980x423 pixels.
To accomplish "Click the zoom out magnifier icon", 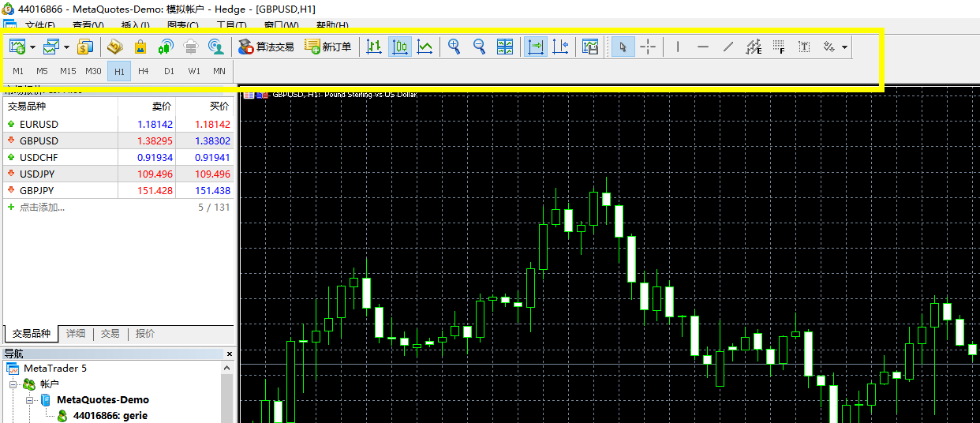I will point(479,47).
